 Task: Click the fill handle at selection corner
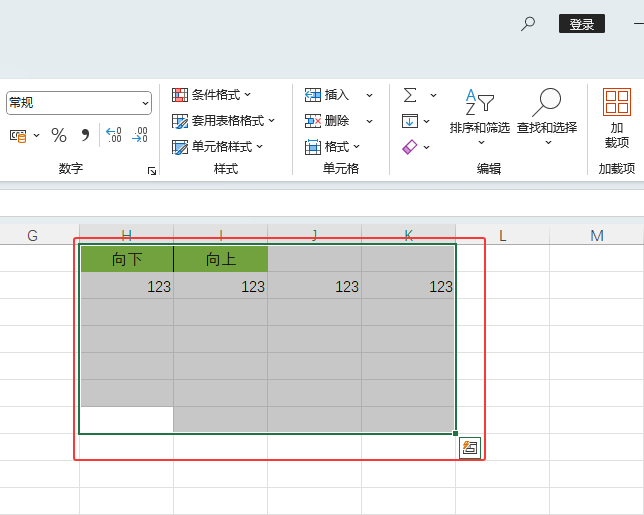[x=455, y=433]
